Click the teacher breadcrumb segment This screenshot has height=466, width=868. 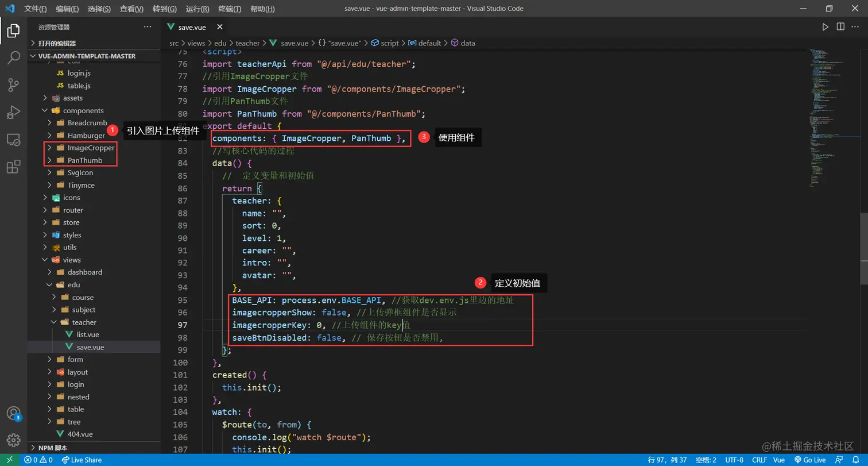(247, 43)
